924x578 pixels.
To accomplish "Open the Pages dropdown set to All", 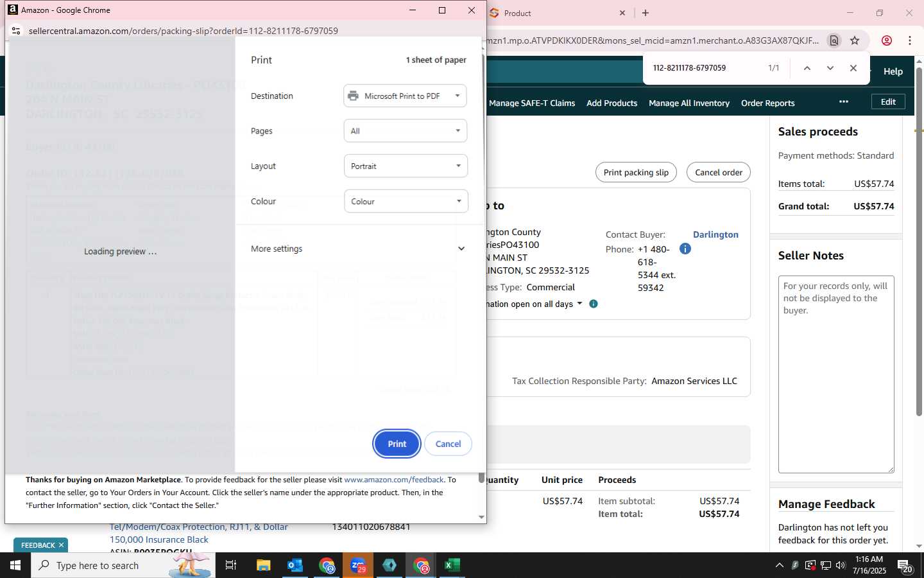I will (x=405, y=131).
